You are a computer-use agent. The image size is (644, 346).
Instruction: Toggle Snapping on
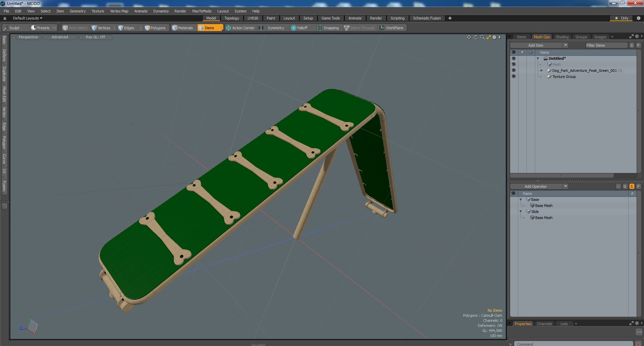[329, 28]
